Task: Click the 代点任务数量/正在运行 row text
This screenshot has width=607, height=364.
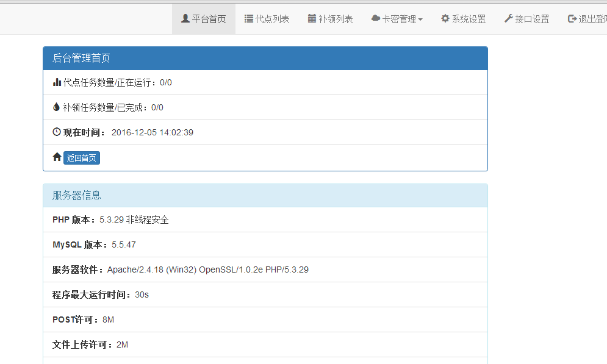Action: 117,82
